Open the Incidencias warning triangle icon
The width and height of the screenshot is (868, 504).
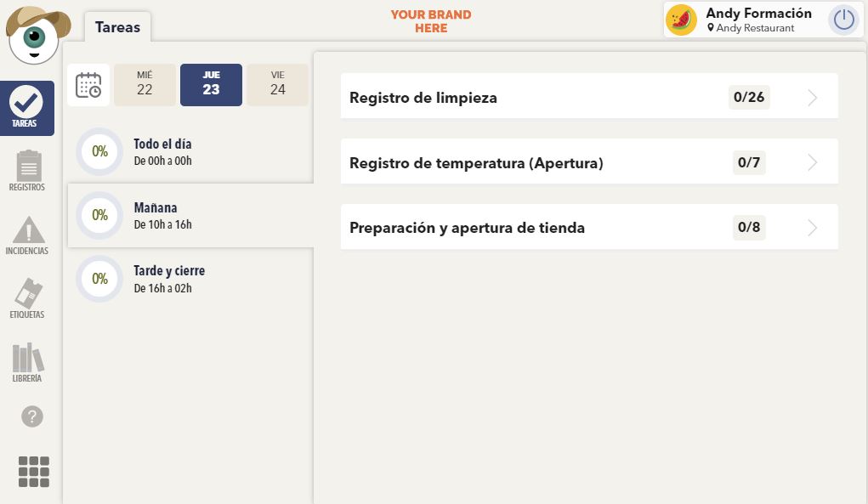point(26,235)
